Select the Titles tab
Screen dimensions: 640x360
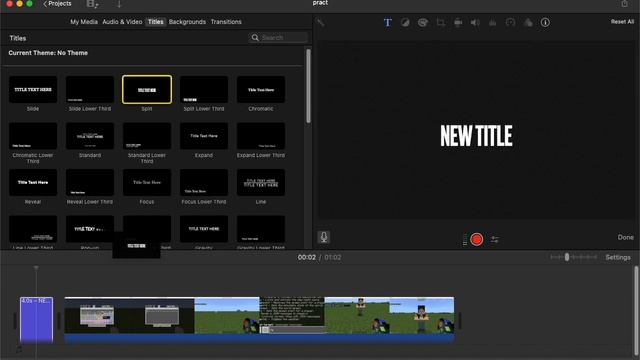[156, 22]
